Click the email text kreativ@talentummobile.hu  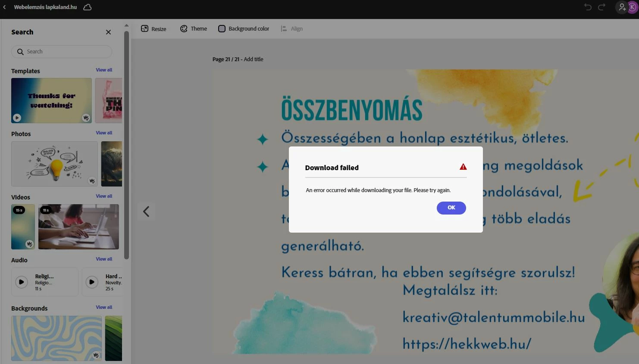coord(494,317)
